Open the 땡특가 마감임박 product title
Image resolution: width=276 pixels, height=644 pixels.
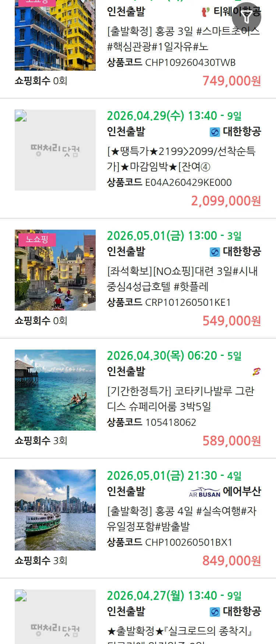pyautogui.click(x=181, y=159)
